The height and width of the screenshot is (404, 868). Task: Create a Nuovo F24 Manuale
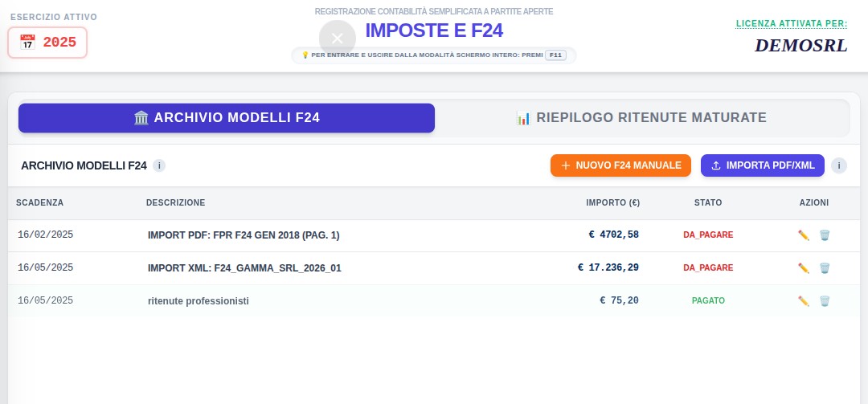click(620, 165)
